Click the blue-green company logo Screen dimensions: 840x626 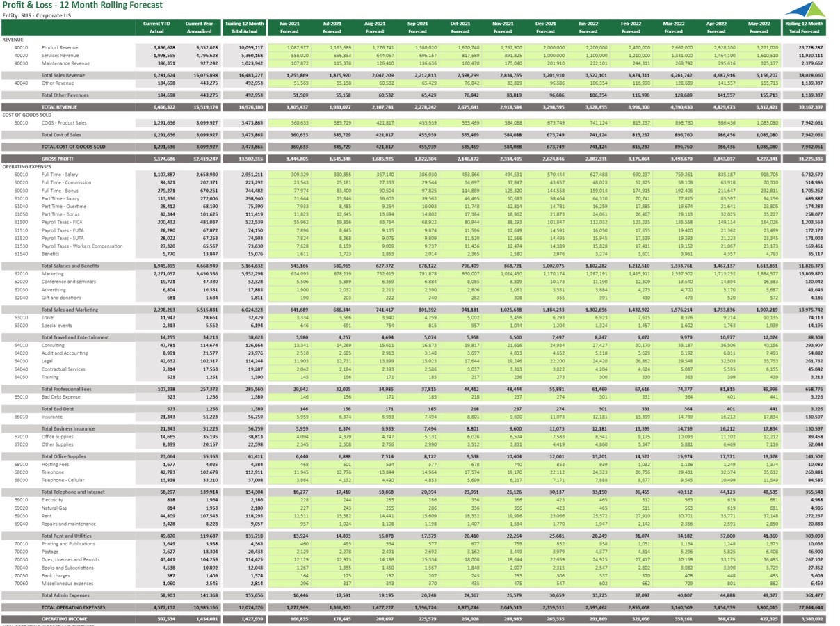tap(805, 9)
